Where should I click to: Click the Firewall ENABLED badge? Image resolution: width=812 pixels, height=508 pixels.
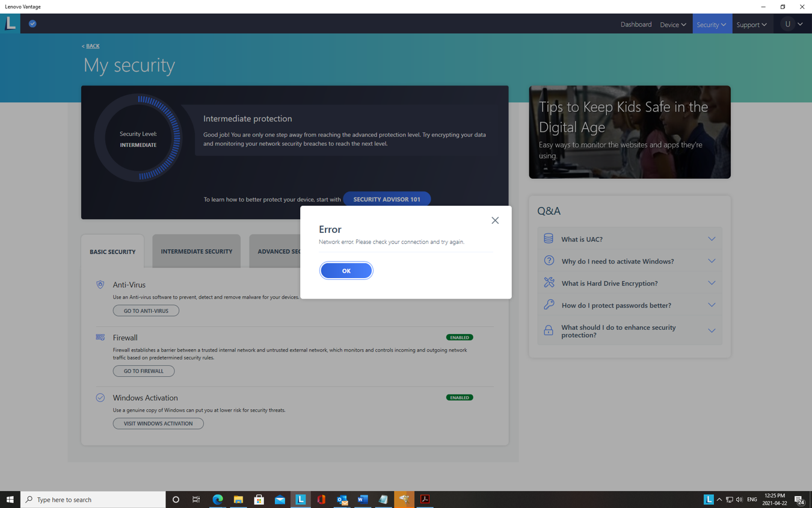[x=460, y=338]
